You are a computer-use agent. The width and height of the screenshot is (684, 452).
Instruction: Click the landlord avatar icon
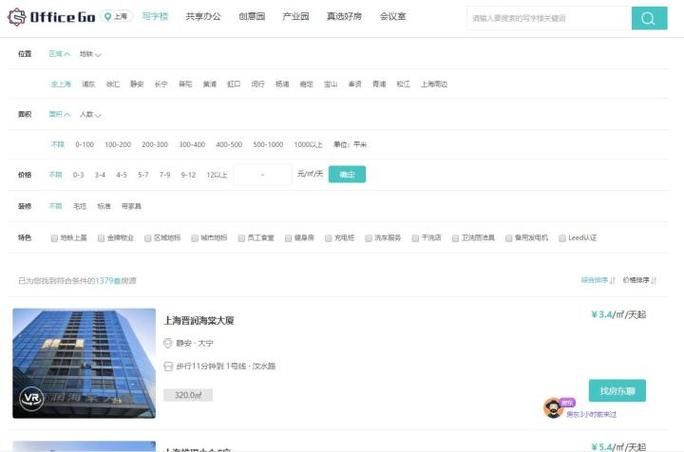coord(553,408)
